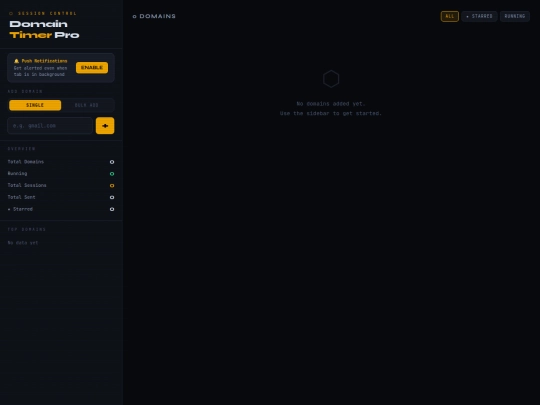
Task: Click the hexagon empty-state icon
Action: [x=331, y=79]
